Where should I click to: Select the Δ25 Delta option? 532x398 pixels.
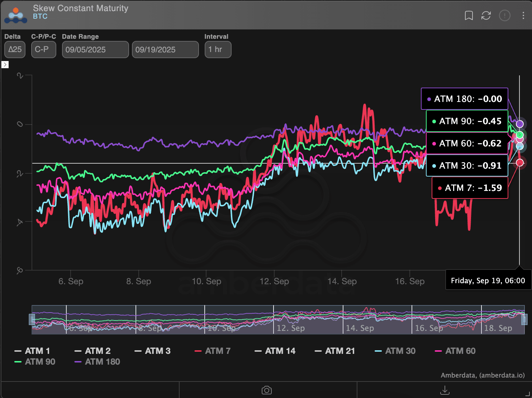point(15,49)
